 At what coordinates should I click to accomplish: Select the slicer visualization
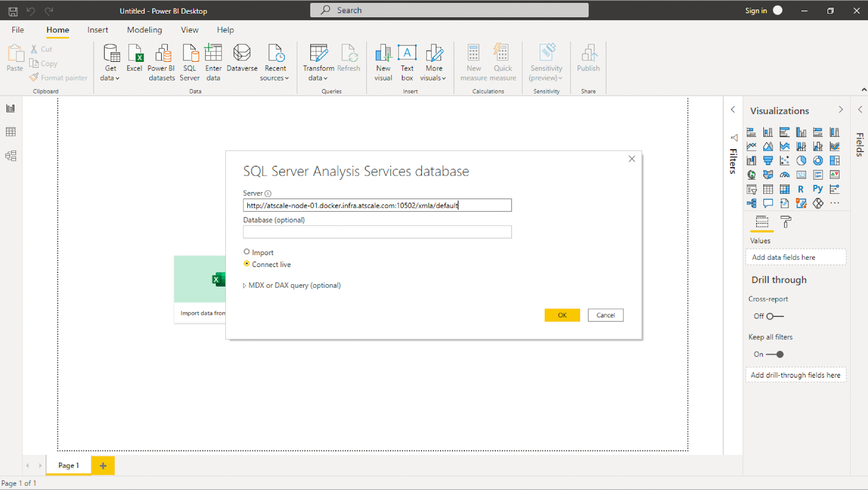click(x=751, y=189)
